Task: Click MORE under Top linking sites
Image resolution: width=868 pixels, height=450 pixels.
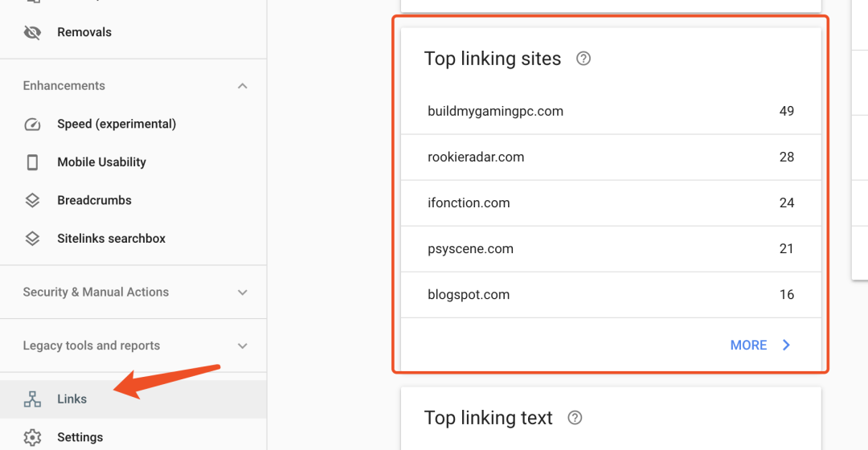Action: (x=748, y=345)
